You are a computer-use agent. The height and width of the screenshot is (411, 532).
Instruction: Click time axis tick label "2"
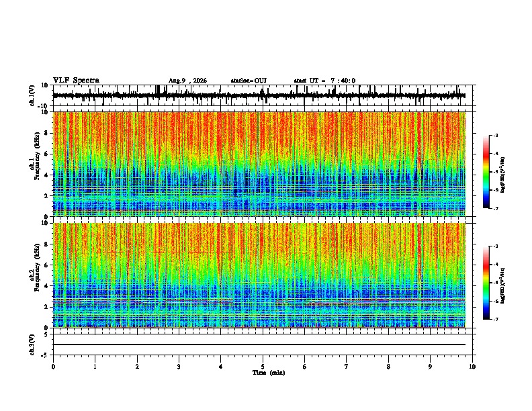click(x=137, y=367)
